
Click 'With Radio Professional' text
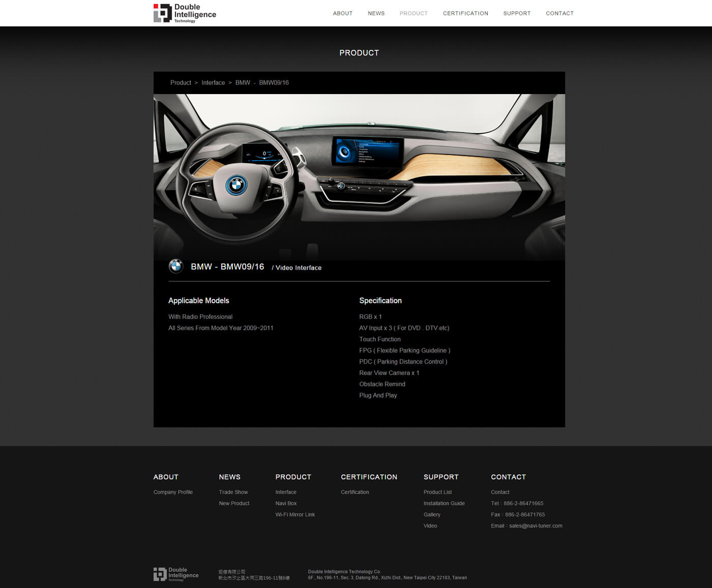pos(200,317)
